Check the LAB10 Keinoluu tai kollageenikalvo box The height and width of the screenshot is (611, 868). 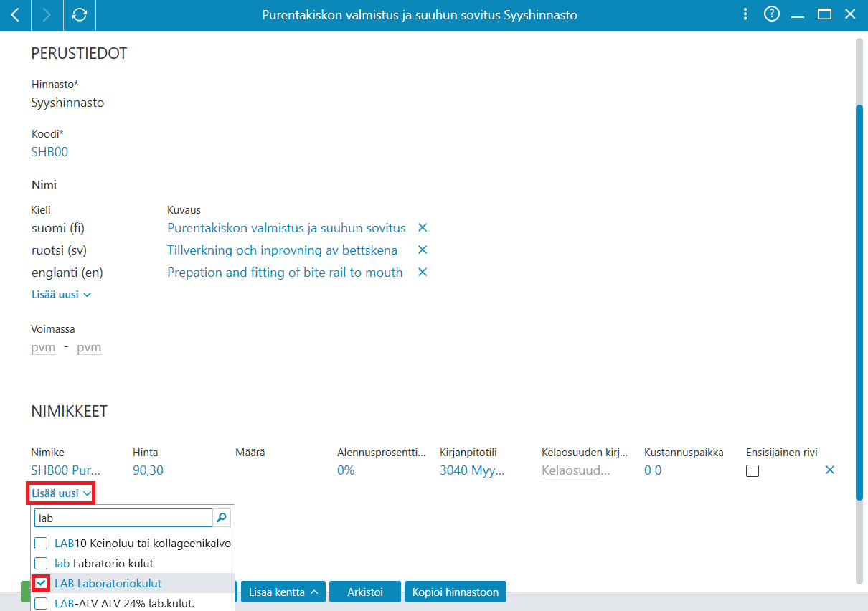[x=42, y=544]
